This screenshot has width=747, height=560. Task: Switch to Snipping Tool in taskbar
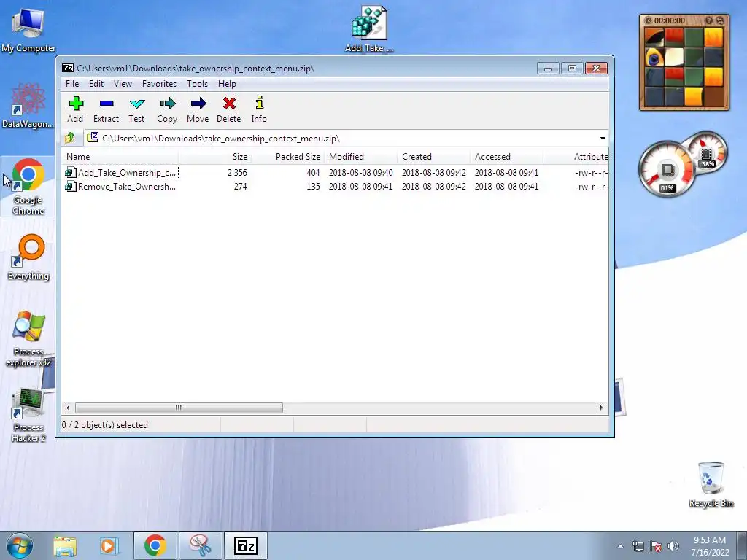[x=201, y=545]
